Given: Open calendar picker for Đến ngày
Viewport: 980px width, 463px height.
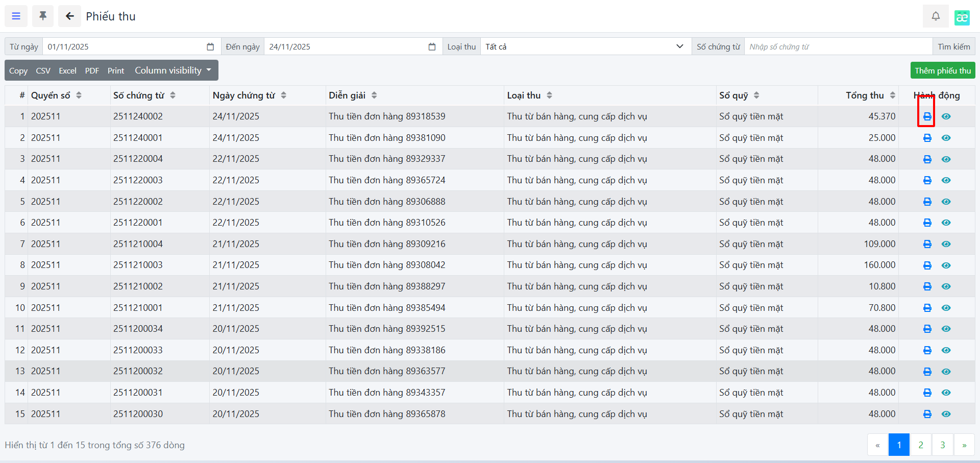Looking at the screenshot, I should pyautogui.click(x=432, y=47).
